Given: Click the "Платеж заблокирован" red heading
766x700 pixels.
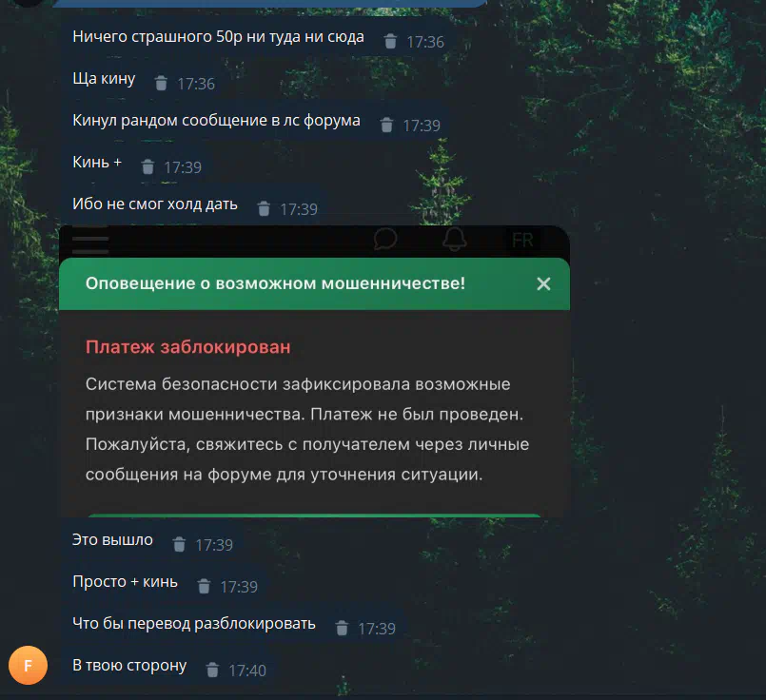Looking at the screenshot, I should 188,347.
